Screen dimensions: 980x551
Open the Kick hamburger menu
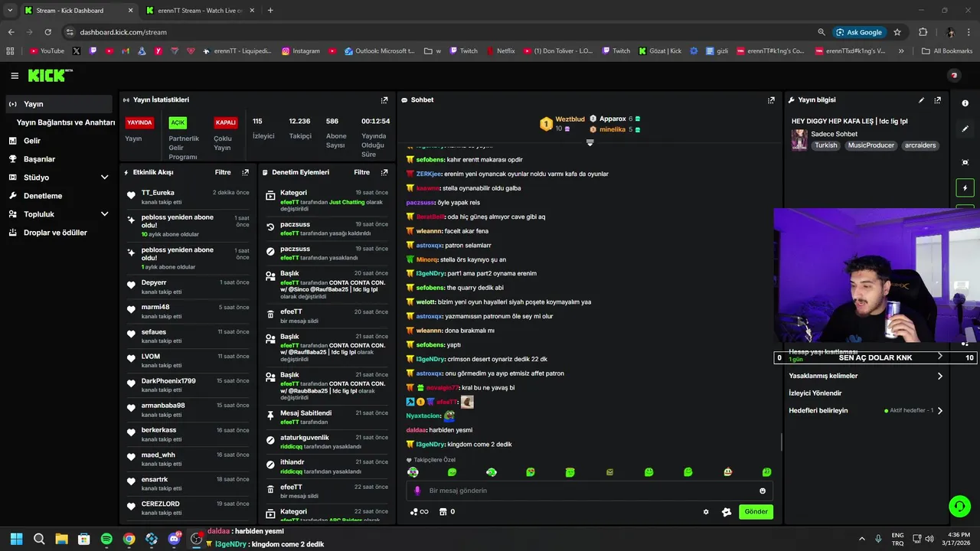tap(15, 76)
